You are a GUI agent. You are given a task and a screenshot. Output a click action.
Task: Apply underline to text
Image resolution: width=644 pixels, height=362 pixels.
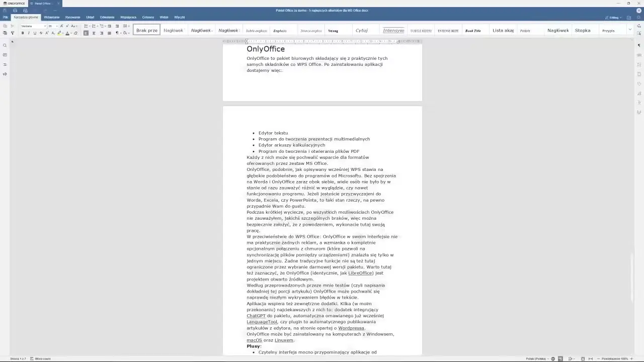pos(35,33)
